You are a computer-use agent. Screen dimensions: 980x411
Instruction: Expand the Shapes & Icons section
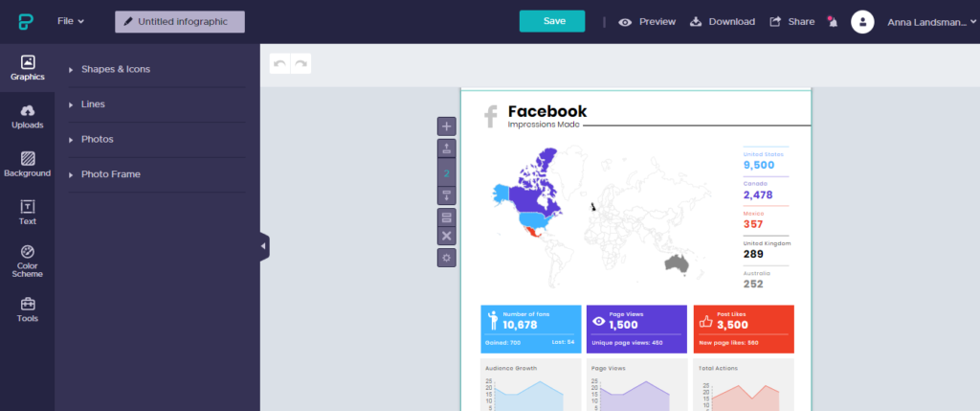(x=156, y=69)
